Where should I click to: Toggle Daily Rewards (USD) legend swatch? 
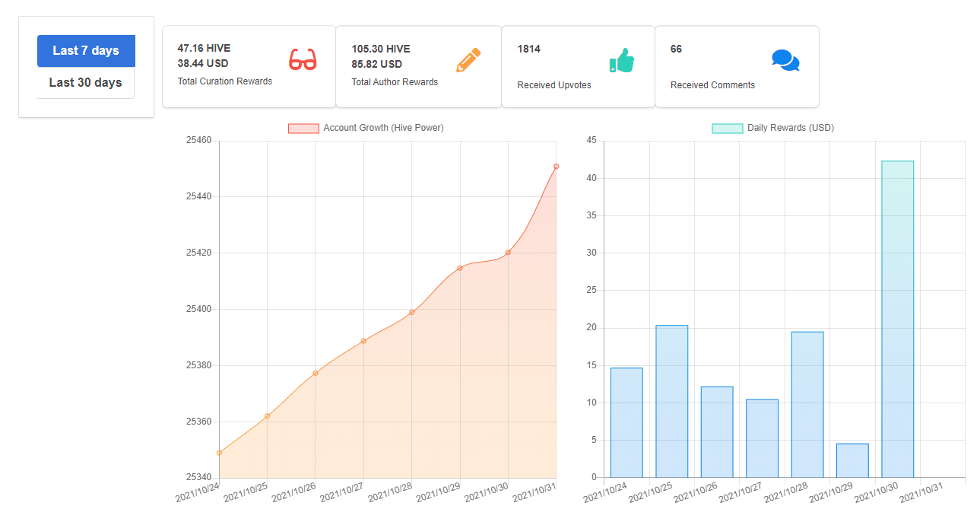(727, 128)
